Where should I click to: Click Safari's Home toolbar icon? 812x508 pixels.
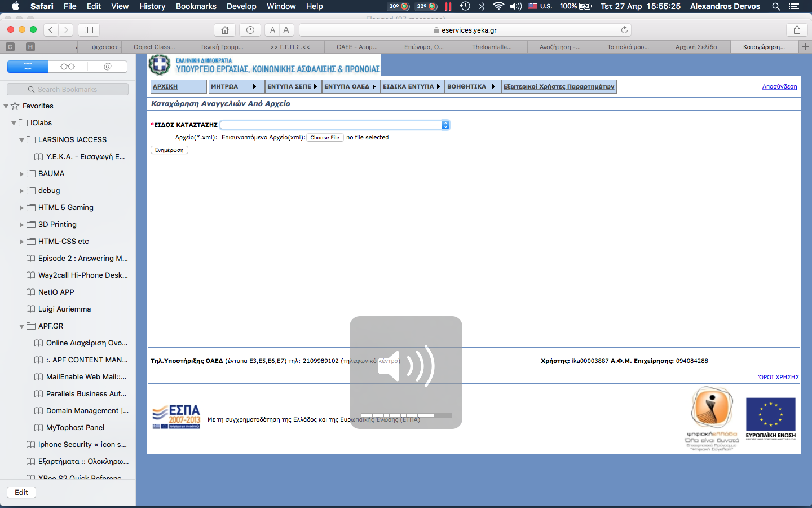tap(225, 30)
